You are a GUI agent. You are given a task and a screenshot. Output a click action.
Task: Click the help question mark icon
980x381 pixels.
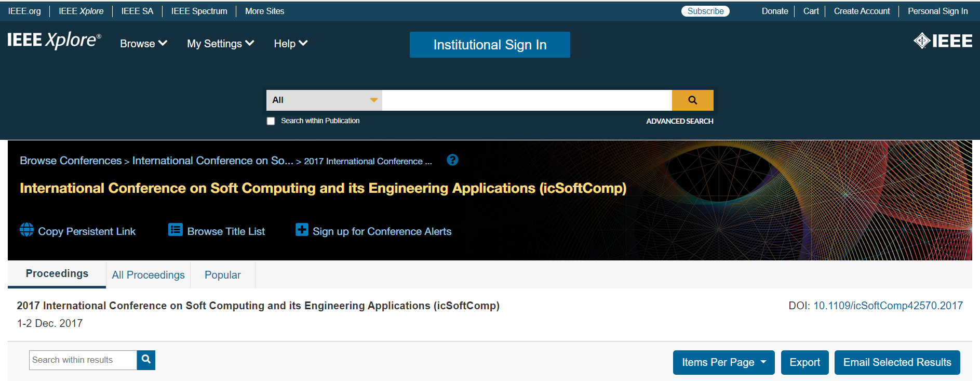pyautogui.click(x=452, y=160)
